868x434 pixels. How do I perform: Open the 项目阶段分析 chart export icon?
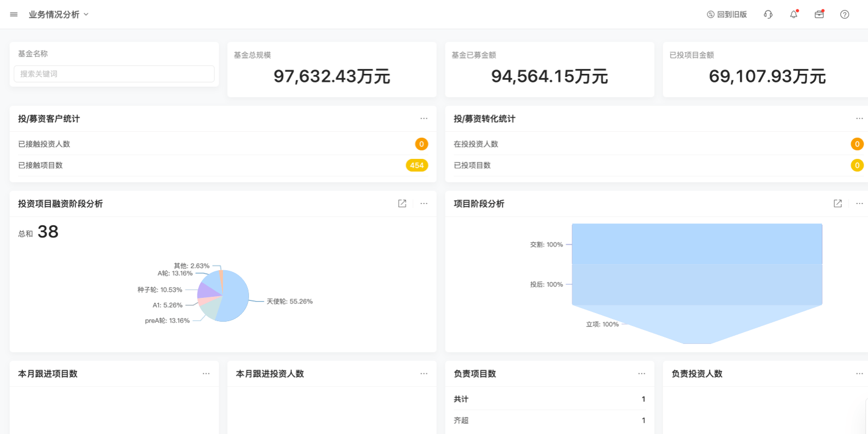[x=838, y=203]
